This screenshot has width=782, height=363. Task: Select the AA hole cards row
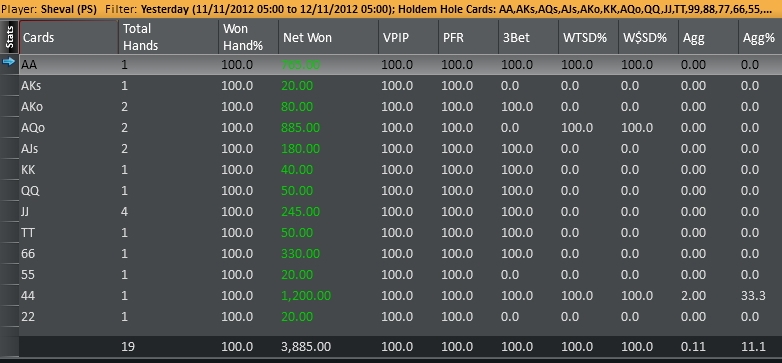[x=400, y=65]
